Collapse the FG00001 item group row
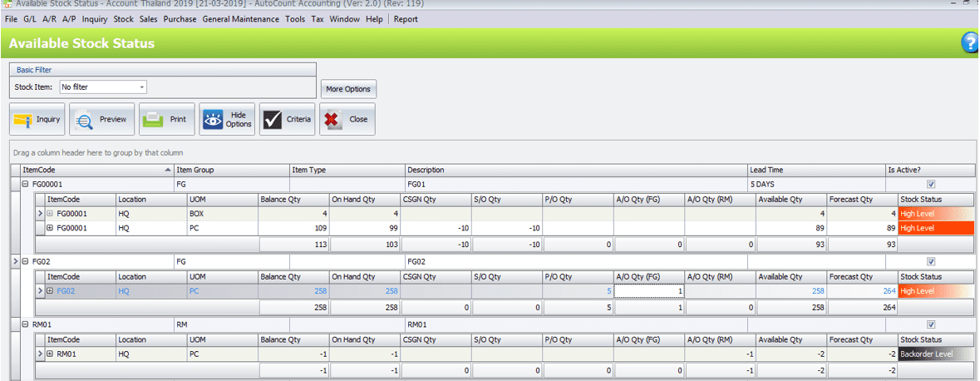The image size is (980, 381). 25,185
